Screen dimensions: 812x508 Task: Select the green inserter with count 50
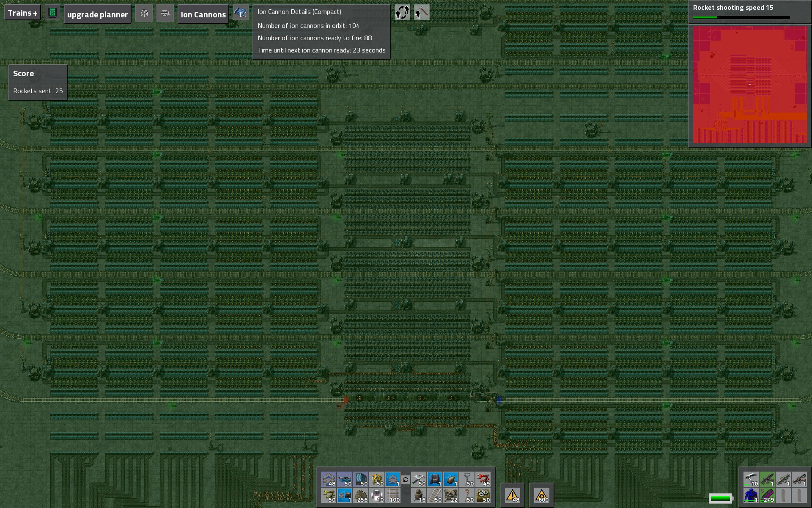329,495
